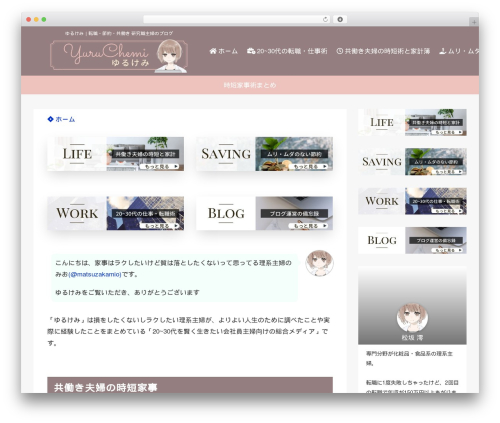Open the ムリ・ムダ navigation menu item
Screen dimensions: 500x423
tap(459, 51)
